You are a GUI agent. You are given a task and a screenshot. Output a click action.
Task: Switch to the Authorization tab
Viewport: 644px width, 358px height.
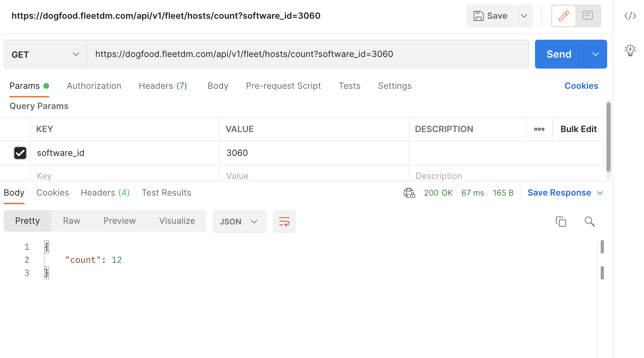(x=94, y=86)
